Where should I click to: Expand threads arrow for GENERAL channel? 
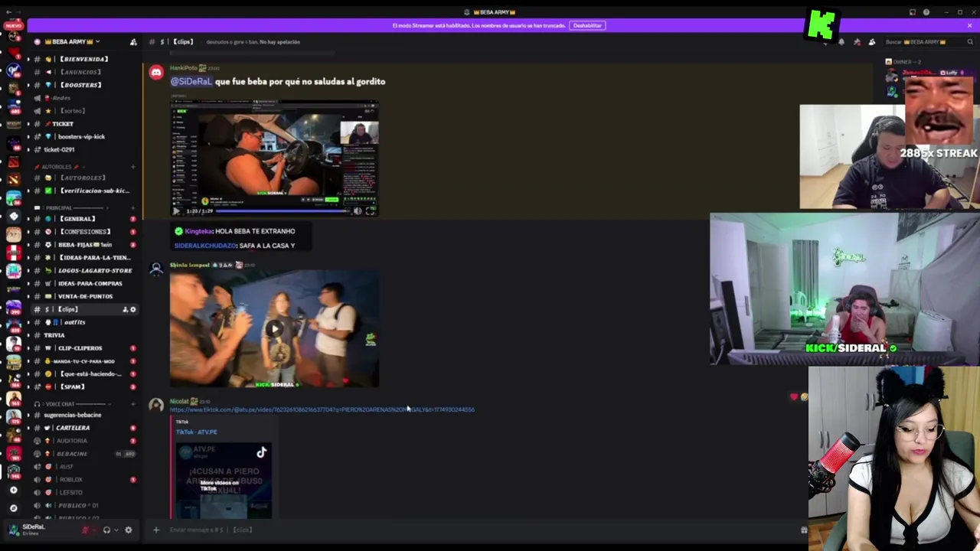pyautogui.click(x=28, y=219)
